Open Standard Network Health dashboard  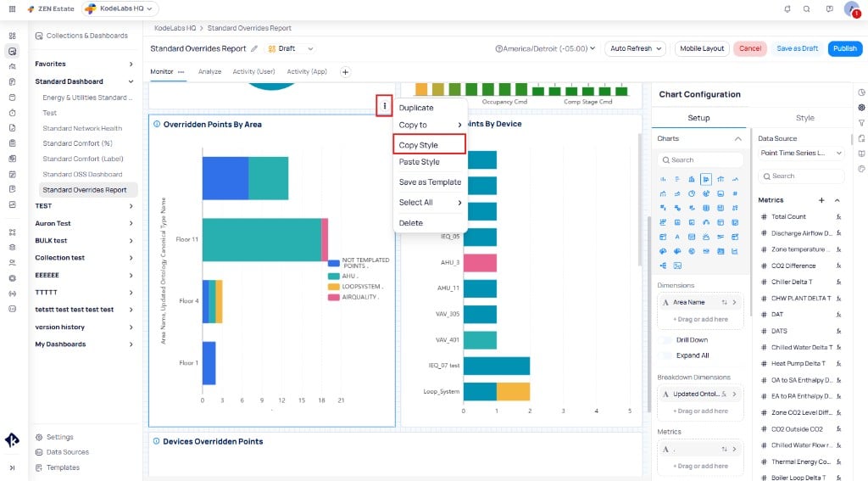(x=82, y=128)
